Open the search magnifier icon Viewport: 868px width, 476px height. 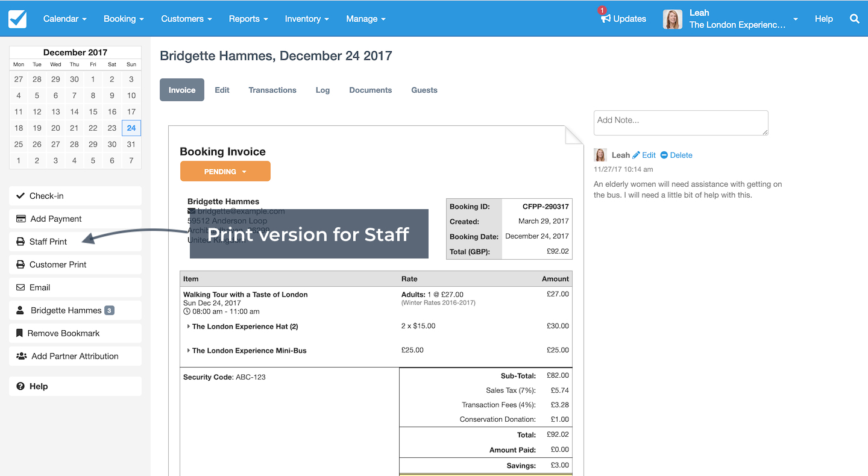854,19
